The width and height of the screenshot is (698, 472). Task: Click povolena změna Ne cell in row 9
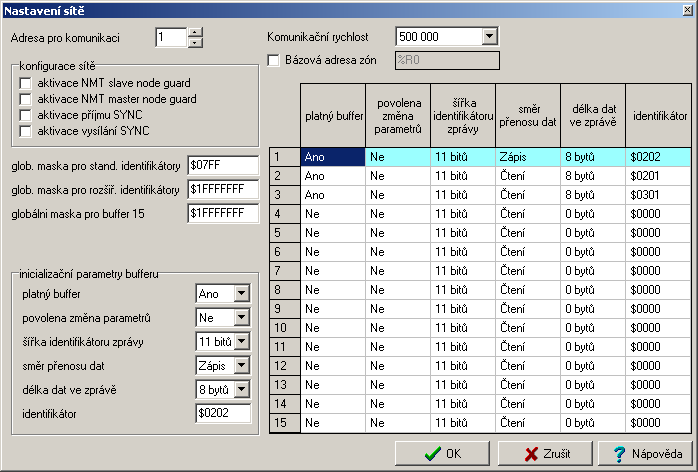pos(398,309)
